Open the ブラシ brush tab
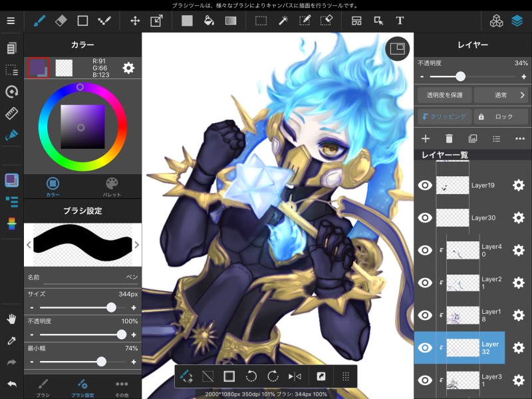532x399 pixels. 43,388
